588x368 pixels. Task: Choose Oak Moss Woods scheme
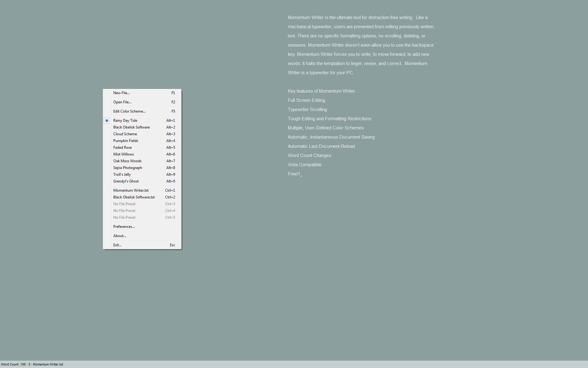tap(127, 161)
